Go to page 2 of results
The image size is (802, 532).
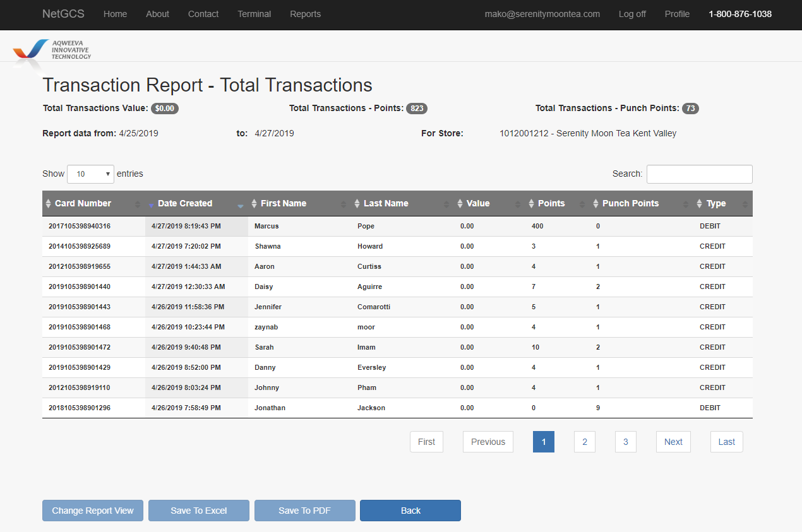pyautogui.click(x=584, y=442)
